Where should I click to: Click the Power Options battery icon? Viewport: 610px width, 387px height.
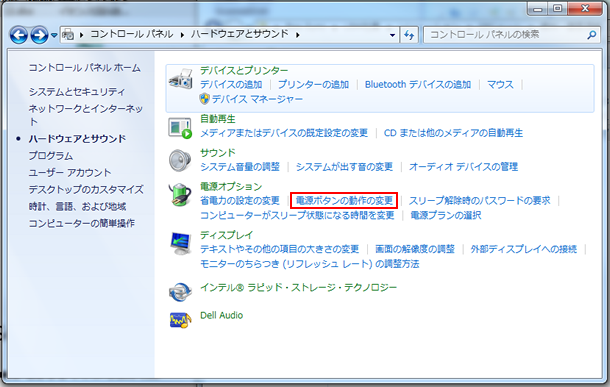[180, 194]
